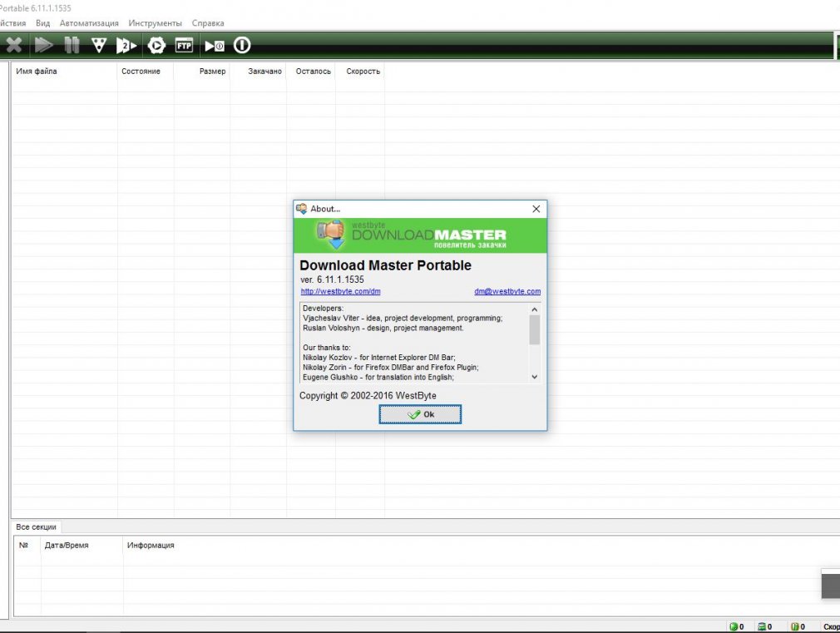Open the Автоматизация menu
The height and width of the screenshot is (633, 840).
[89, 23]
